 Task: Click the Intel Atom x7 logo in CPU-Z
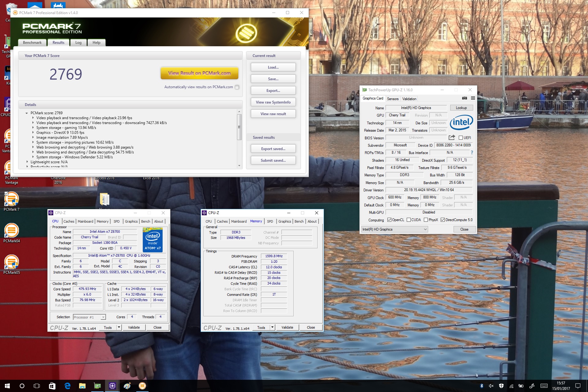(153, 240)
